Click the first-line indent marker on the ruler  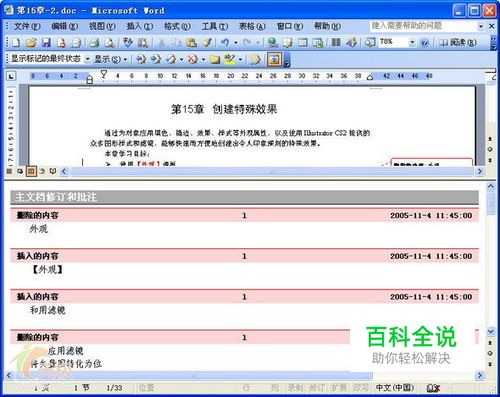[x=104, y=74]
